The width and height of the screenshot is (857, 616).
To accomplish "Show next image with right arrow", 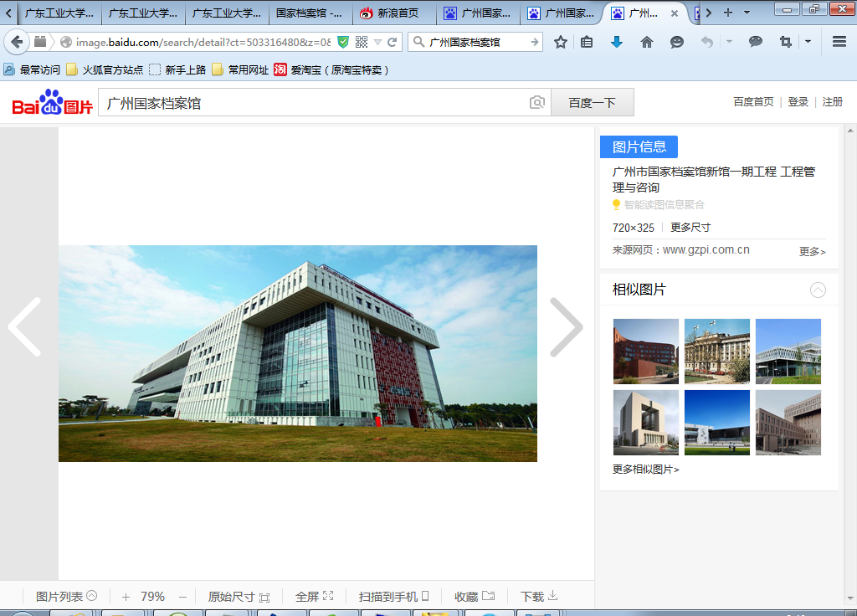I will [x=566, y=327].
